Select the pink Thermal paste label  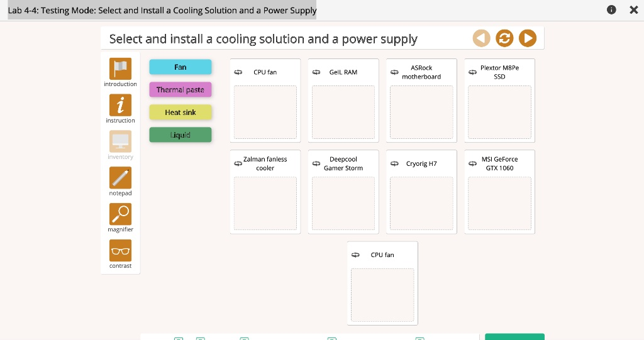coord(180,90)
